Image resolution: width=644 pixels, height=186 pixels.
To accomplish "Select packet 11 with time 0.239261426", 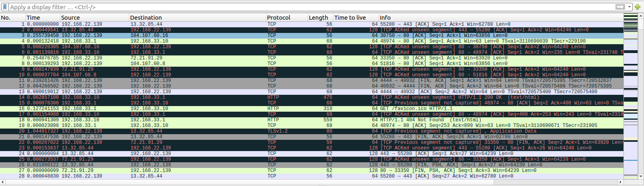I will [311, 80].
